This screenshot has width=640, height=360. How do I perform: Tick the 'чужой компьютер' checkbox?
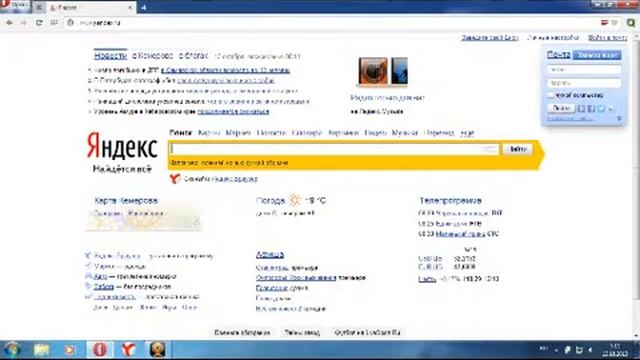pyautogui.click(x=550, y=95)
